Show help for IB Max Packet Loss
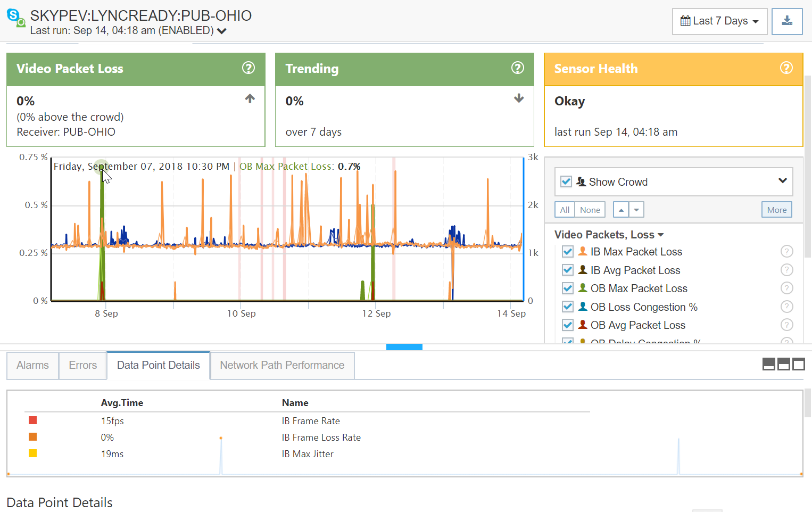The width and height of the screenshot is (812, 512). [x=786, y=252]
